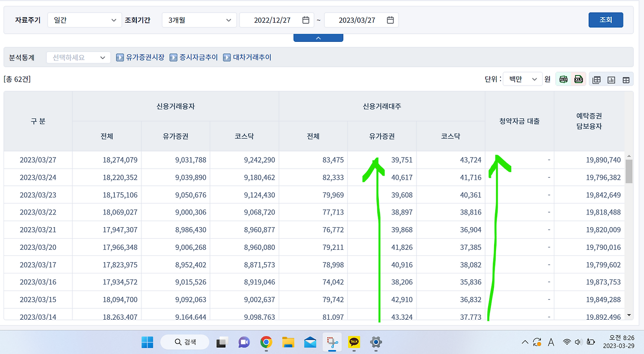Click value 83,475
The width and height of the screenshot is (644, 354).
click(333, 160)
